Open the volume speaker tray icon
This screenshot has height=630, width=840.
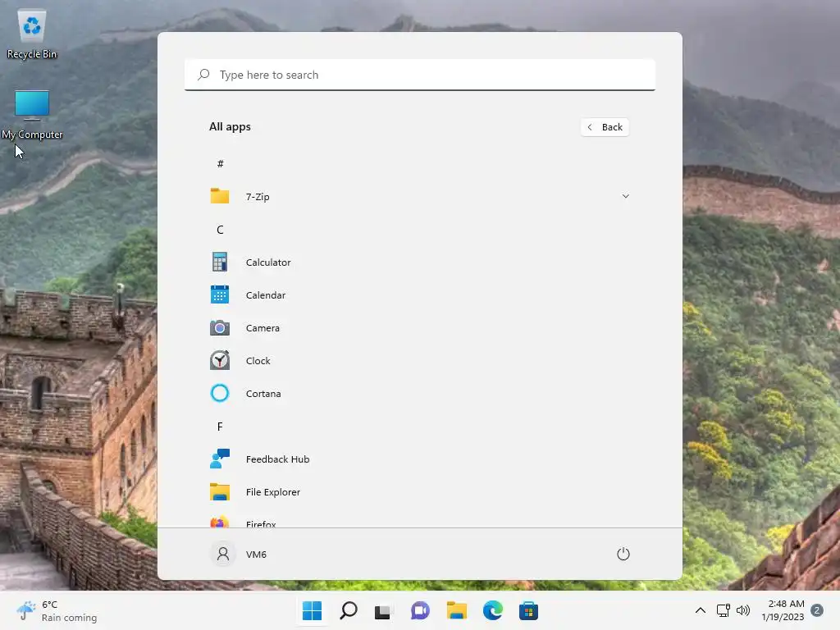(x=743, y=610)
